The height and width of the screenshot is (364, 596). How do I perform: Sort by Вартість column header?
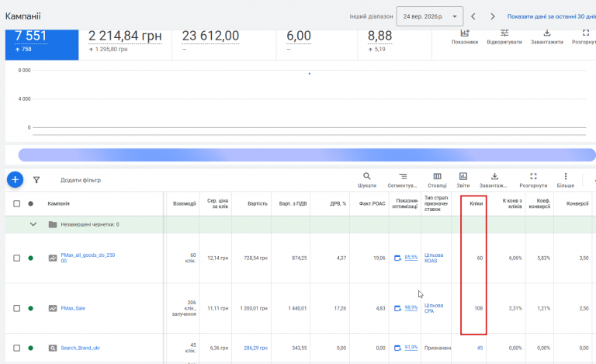point(258,203)
